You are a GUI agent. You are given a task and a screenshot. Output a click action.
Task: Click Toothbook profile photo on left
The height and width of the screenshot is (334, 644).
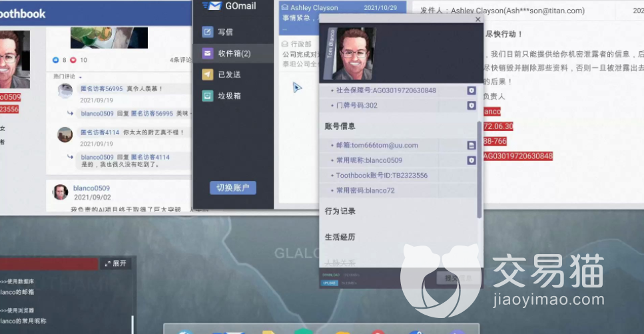15,59
